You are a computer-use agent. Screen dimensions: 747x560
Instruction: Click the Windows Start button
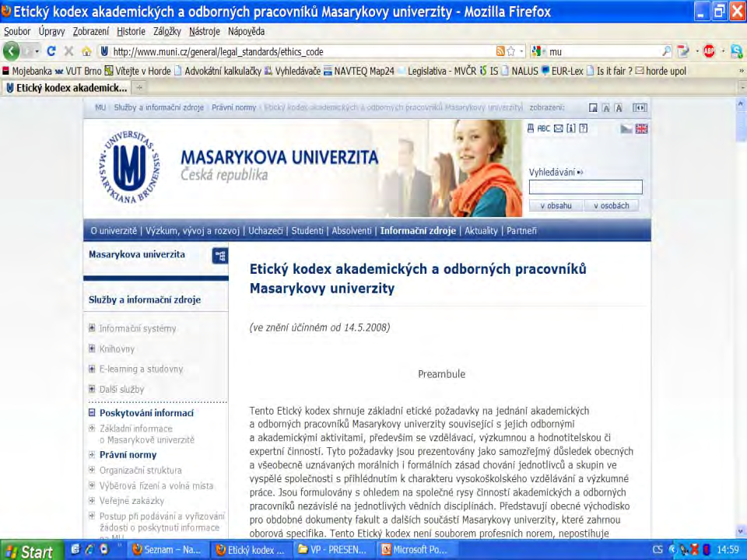coord(31,551)
